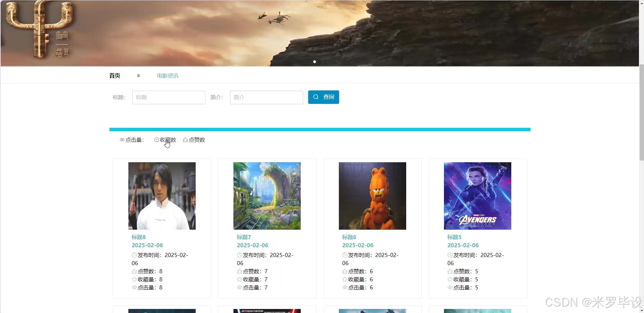
Task: Open the 标题8 title link
Action: pyautogui.click(x=138, y=237)
